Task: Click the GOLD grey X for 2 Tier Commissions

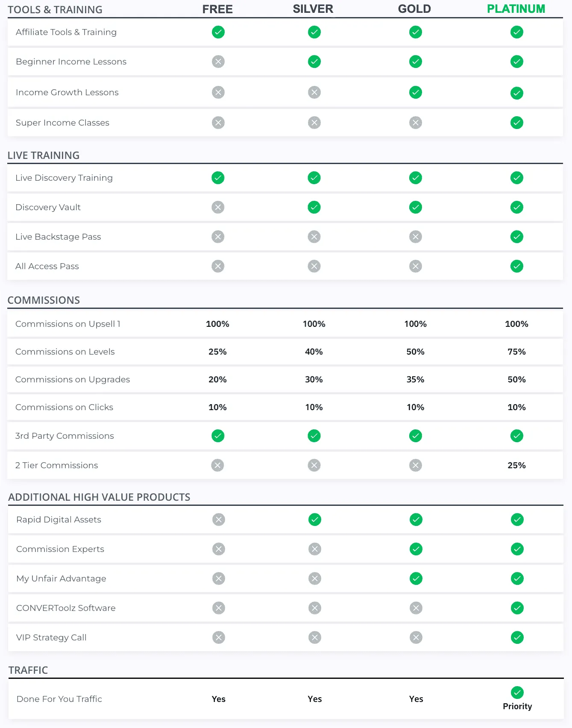Action: point(416,465)
